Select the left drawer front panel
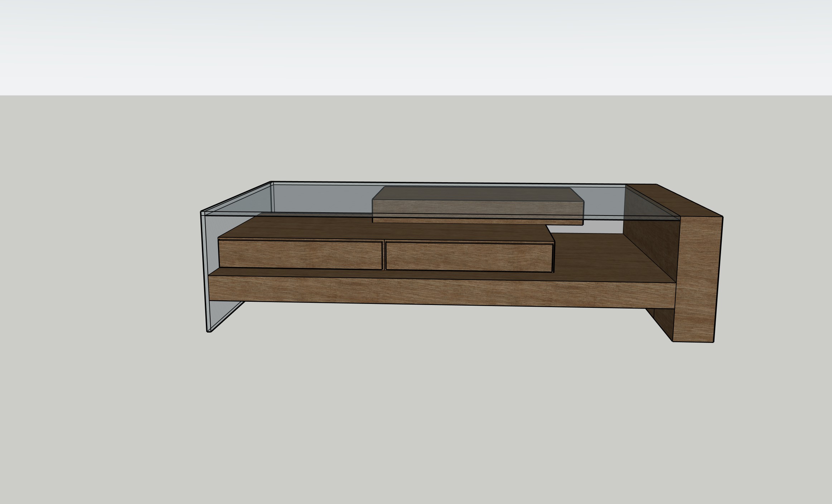832x504 pixels. (300, 255)
